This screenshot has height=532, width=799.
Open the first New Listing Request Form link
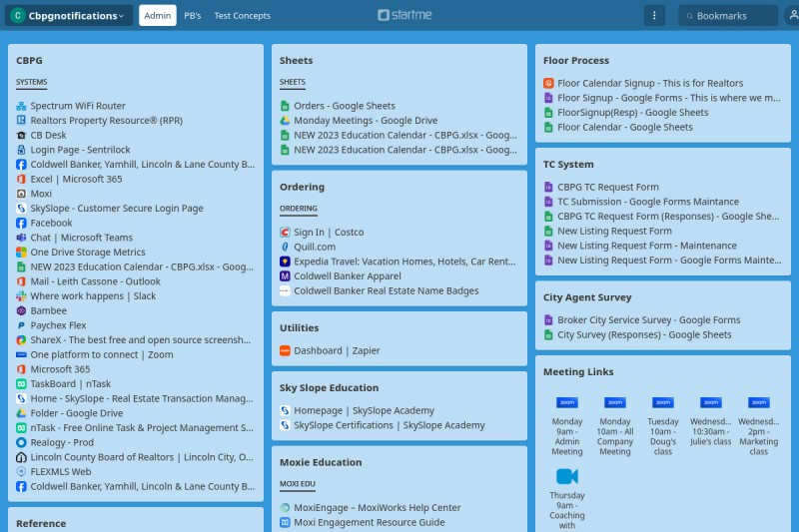coord(614,232)
